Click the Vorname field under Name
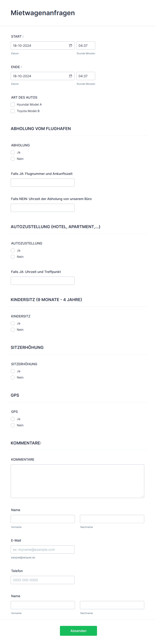 (x=42, y=519)
